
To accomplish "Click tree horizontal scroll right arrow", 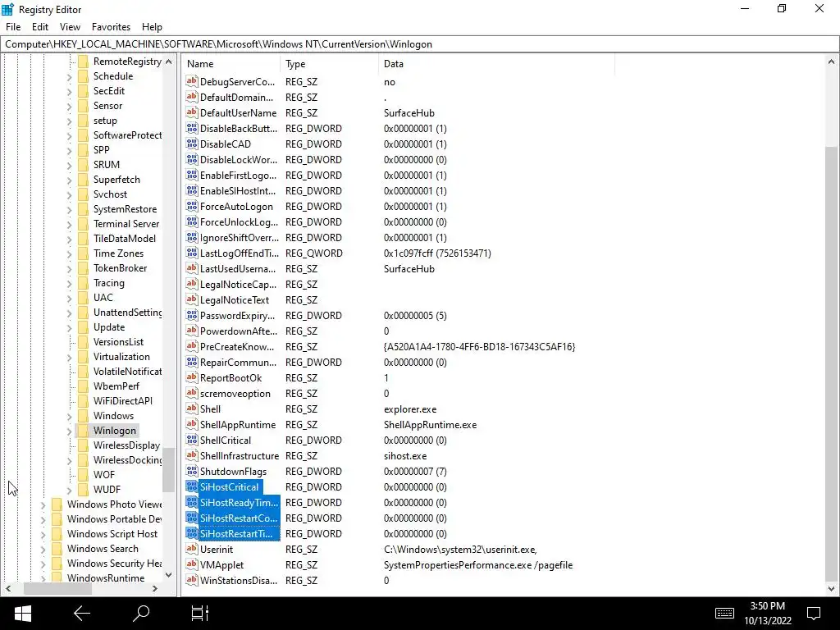I will coord(155,588).
